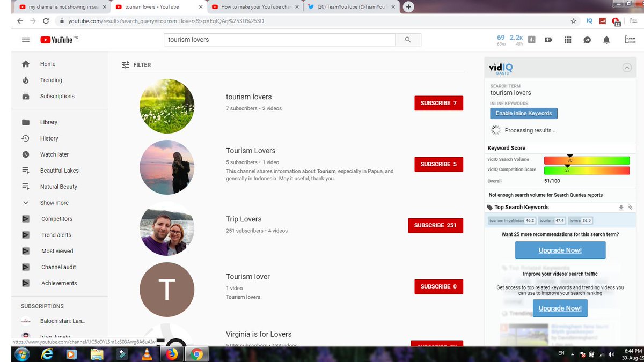This screenshot has height=362, width=644.
Task: Open vidIQ Achievements item
Action: click(59, 283)
